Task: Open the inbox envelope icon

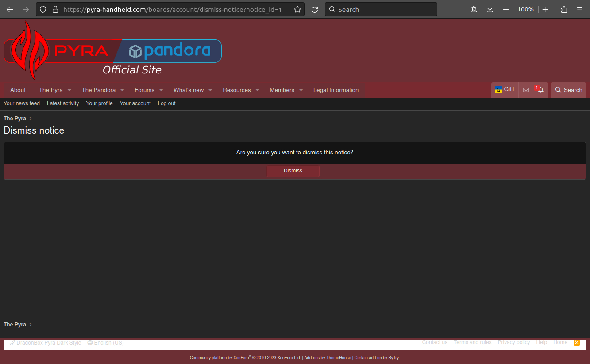Action: [x=526, y=90]
